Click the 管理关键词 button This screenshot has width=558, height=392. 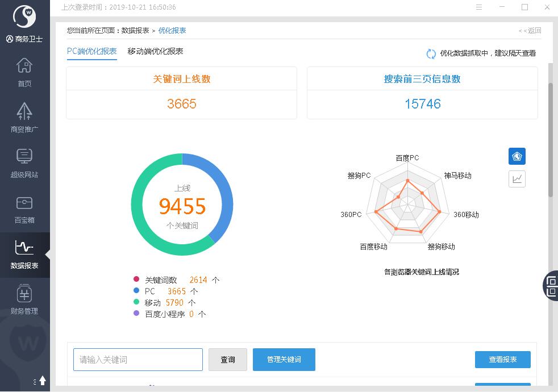pos(284,360)
